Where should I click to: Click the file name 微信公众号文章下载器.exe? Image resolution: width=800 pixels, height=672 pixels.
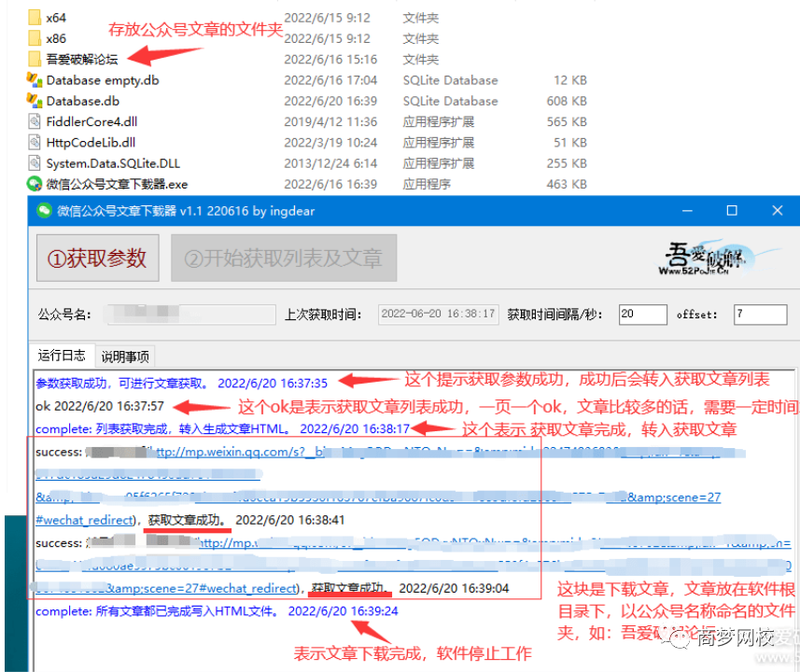coord(117,184)
